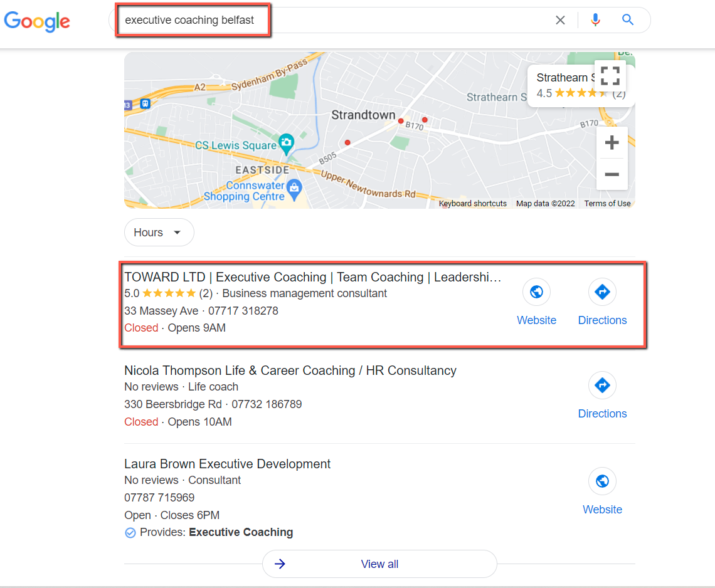This screenshot has height=588, width=715.
Task: Click Laura Brown phone number 07787 715969
Action: coord(159,498)
